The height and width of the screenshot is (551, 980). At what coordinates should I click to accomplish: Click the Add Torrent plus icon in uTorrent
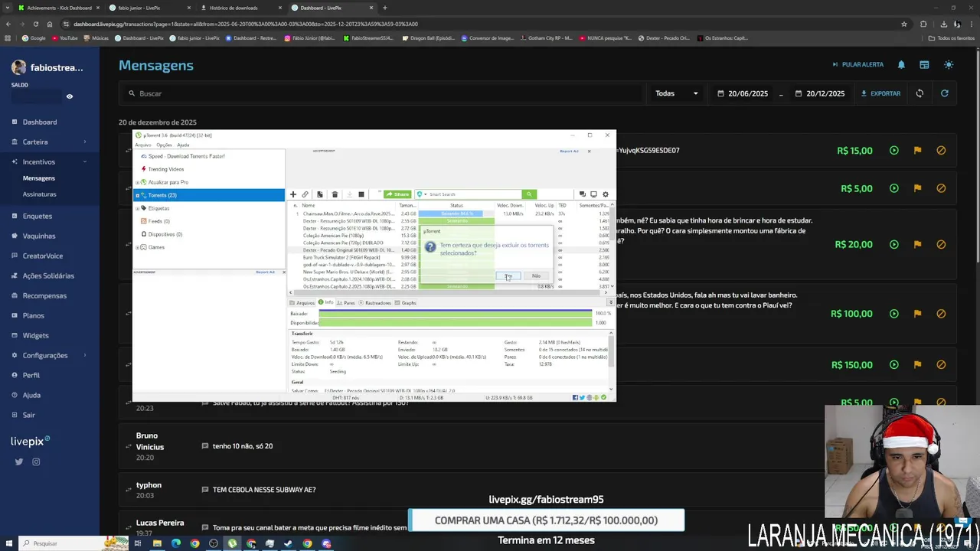(x=292, y=194)
